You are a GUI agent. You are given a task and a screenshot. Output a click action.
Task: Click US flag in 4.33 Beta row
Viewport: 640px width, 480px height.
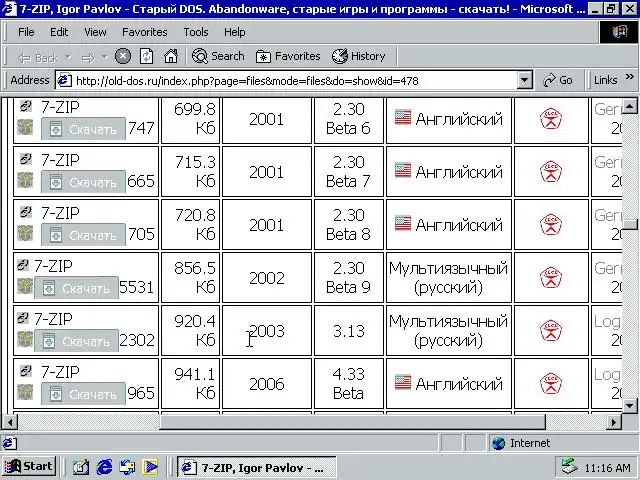[x=403, y=382]
